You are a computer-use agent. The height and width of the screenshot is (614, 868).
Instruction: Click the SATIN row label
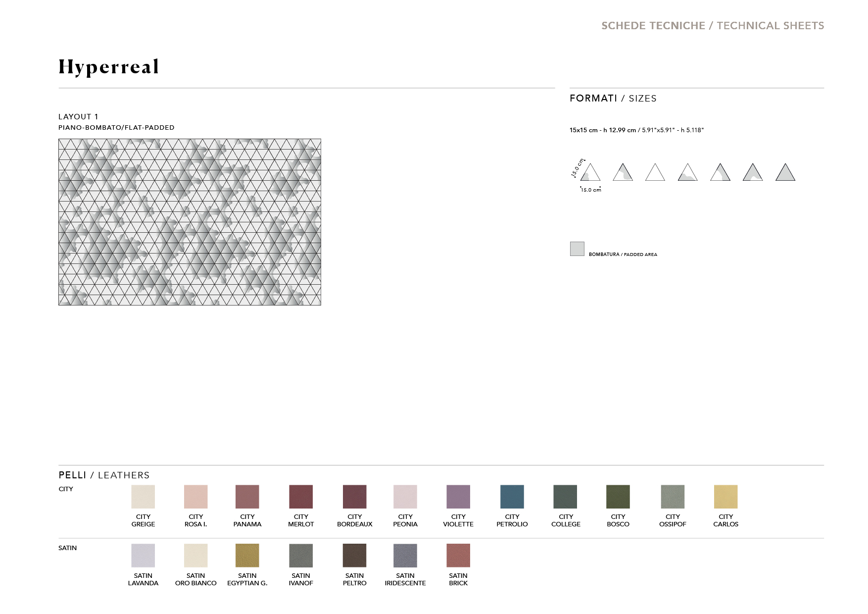tap(67, 548)
